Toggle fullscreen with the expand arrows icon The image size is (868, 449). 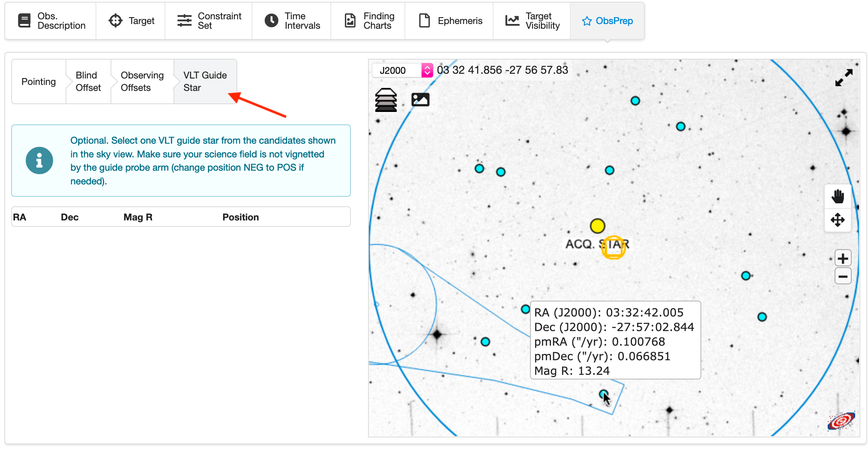click(x=844, y=78)
